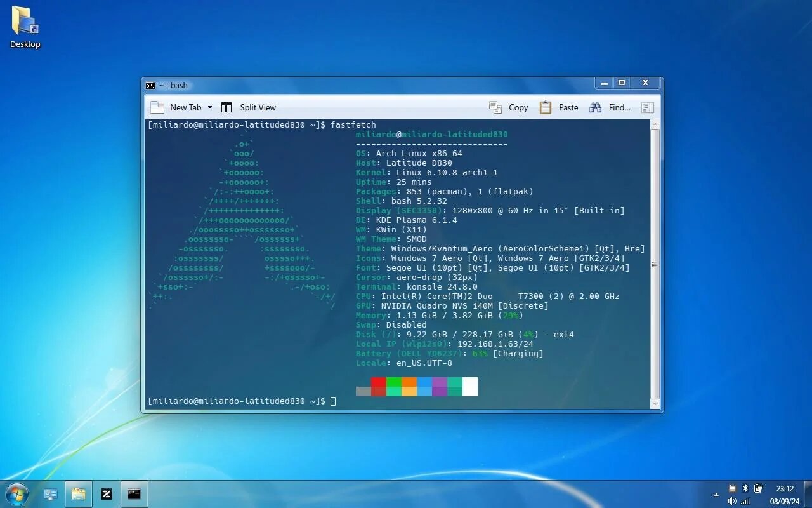Click the "Icons: Windows 7 Aero" line
The height and width of the screenshot is (508, 812).
490,258
